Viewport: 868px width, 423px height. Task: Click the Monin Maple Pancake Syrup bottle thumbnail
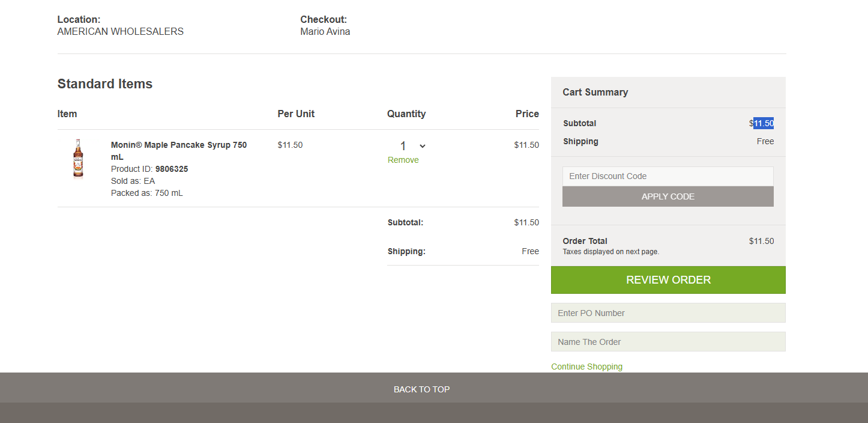pos(78,159)
